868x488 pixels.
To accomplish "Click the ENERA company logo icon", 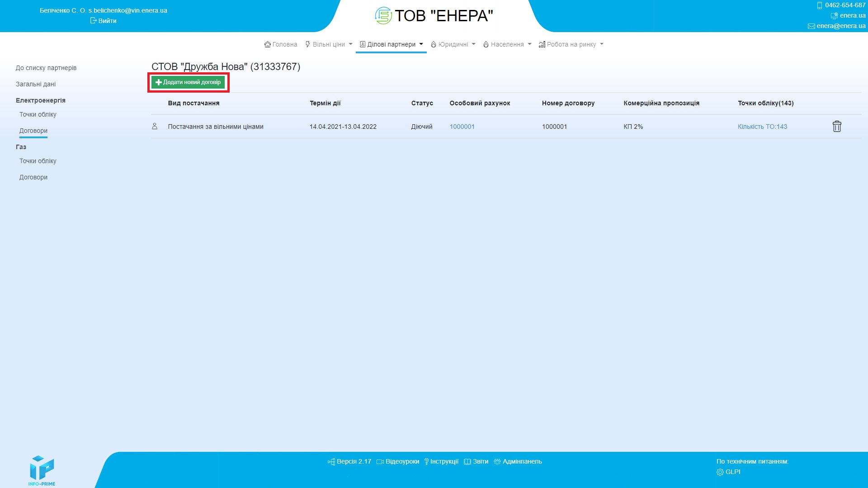I will (383, 16).
